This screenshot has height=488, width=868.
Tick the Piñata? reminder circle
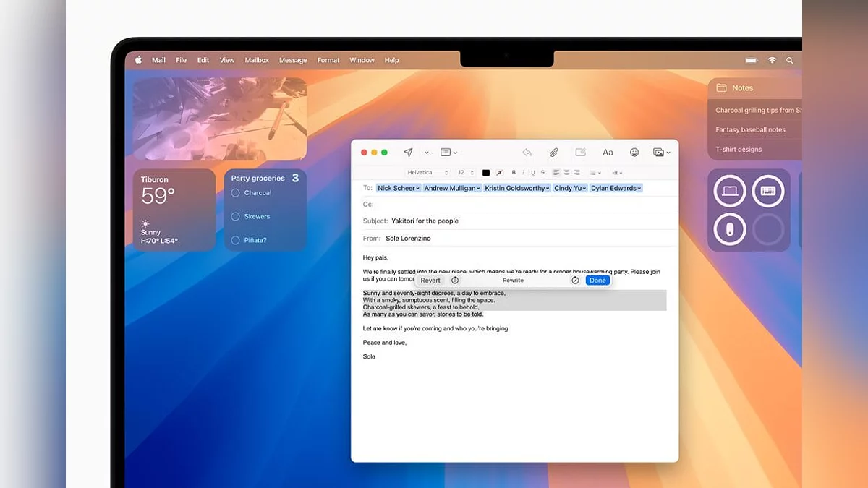[235, 240]
